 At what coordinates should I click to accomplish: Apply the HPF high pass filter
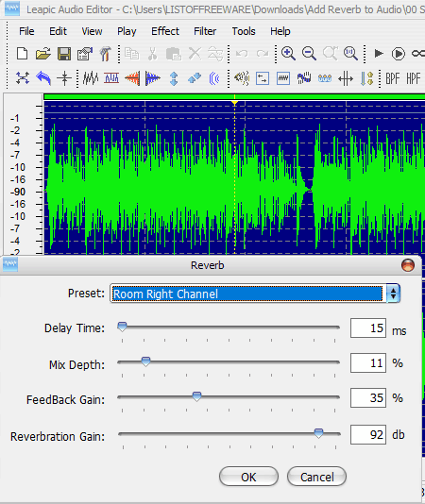coord(413,78)
